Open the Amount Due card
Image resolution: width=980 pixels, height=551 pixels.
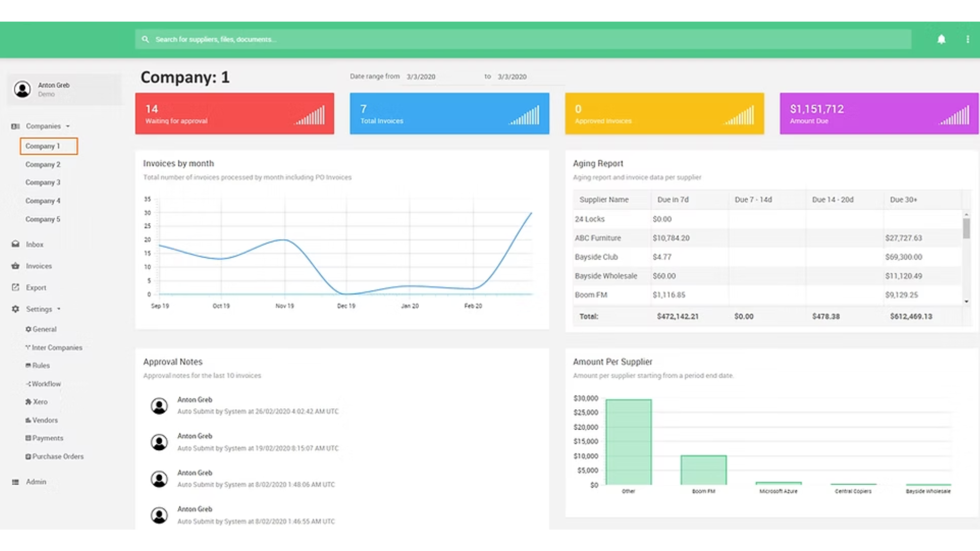879,113
